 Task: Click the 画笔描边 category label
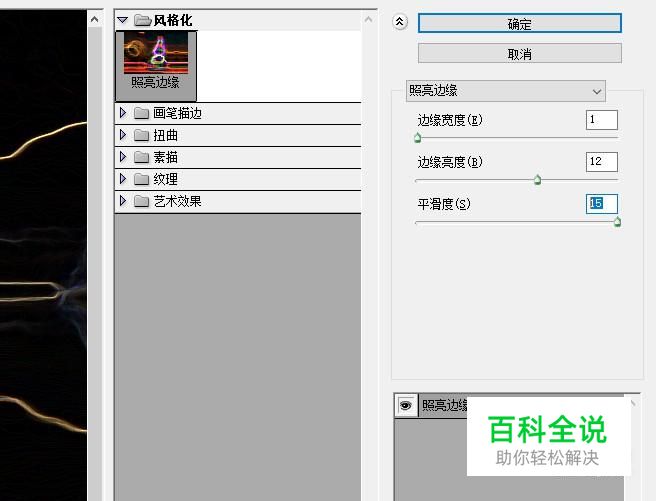177,113
